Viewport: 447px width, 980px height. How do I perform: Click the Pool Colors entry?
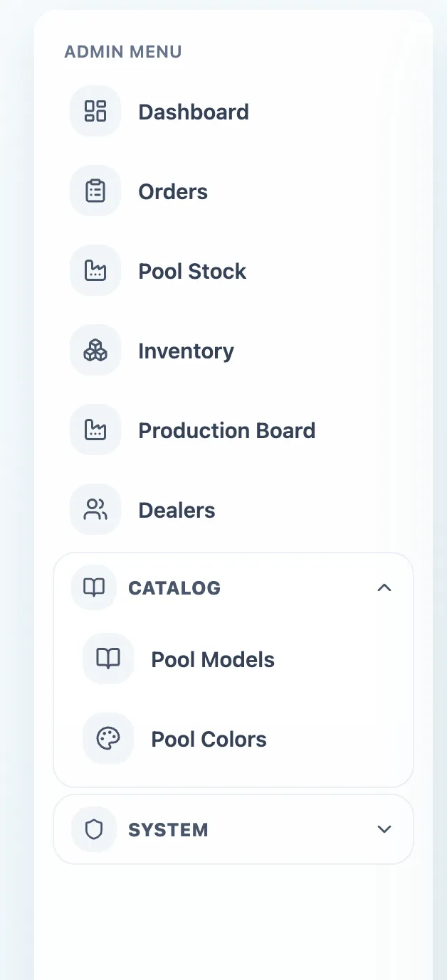point(208,738)
